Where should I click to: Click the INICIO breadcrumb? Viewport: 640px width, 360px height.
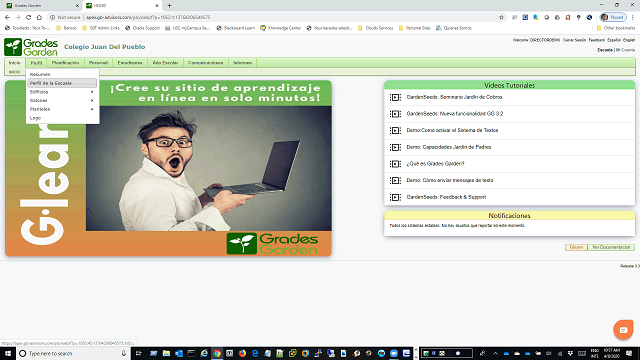pos(14,72)
